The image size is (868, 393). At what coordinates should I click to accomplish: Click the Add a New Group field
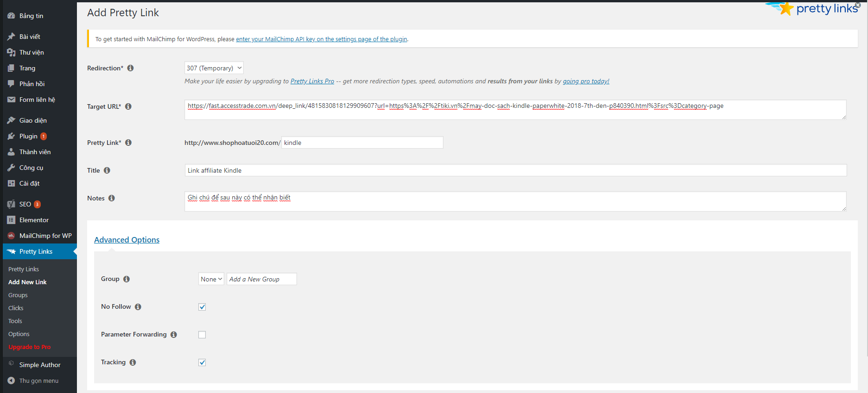pyautogui.click(x=262, y=279)
